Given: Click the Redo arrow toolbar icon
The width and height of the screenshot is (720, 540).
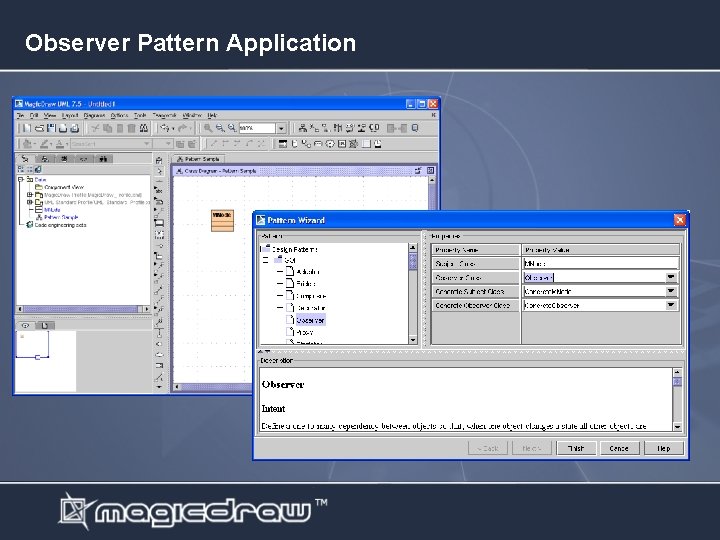Looking at the screenshot, I should coord(182,128).
